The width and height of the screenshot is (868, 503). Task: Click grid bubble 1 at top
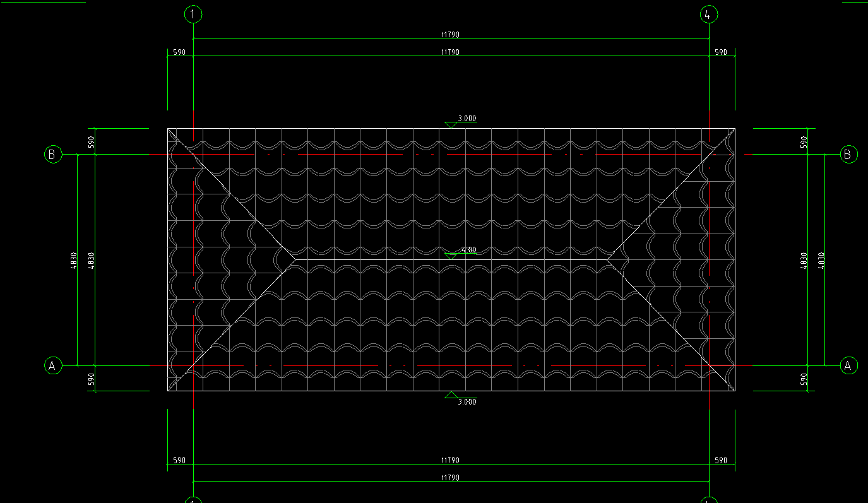click(x=193, y=14)
